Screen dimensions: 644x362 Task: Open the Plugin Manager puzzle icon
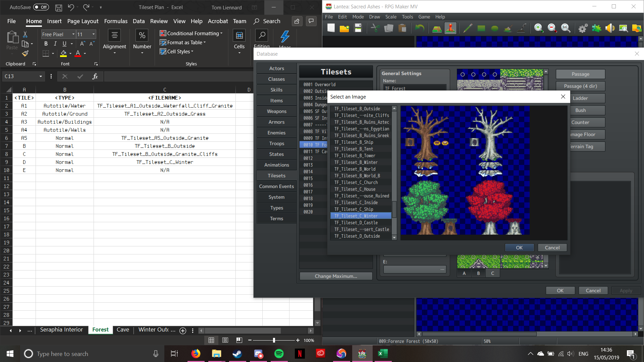point(596,28)
